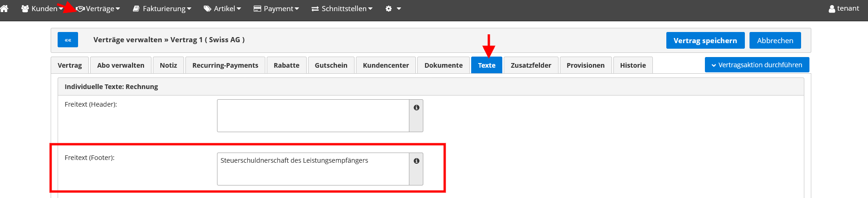Open the Dokumente tab
This screenshot has height=198, width=868.
point(443,65)
